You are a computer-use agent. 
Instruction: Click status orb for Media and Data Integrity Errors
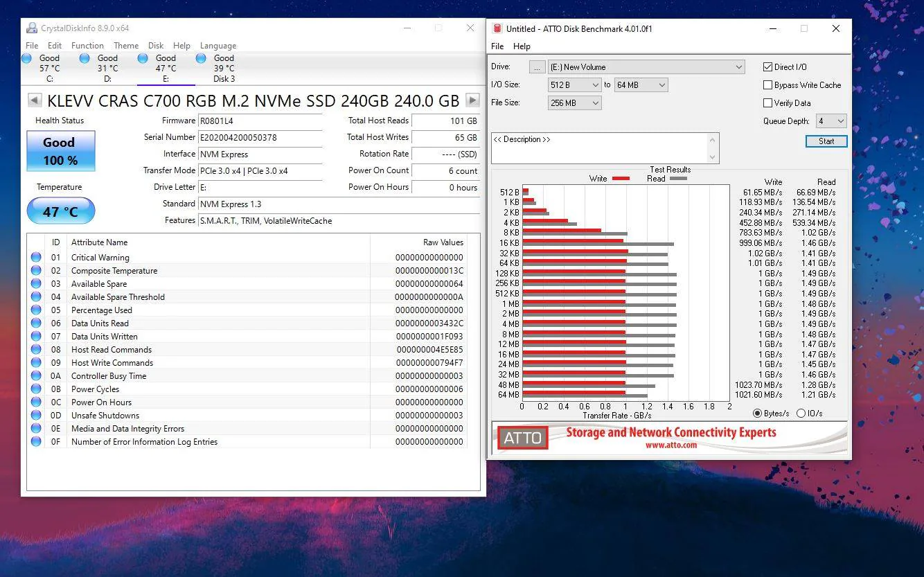click(x=36, y=429)
